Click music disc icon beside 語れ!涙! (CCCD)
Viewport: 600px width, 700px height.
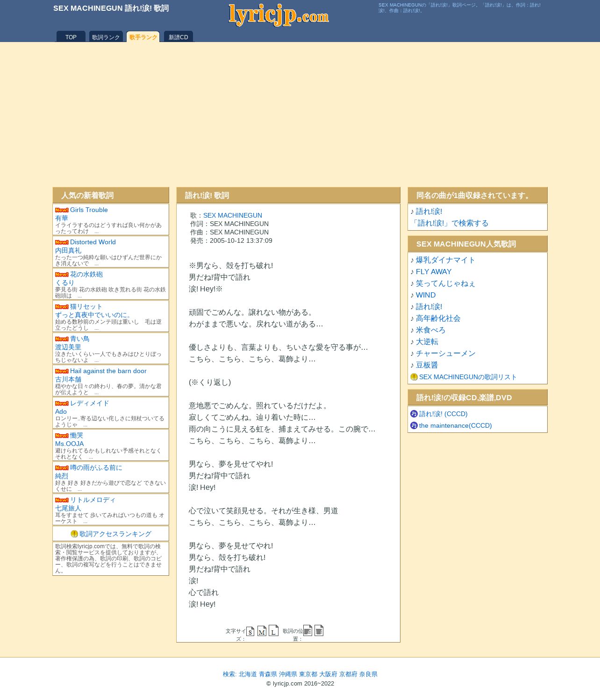(x=414, y=414)
